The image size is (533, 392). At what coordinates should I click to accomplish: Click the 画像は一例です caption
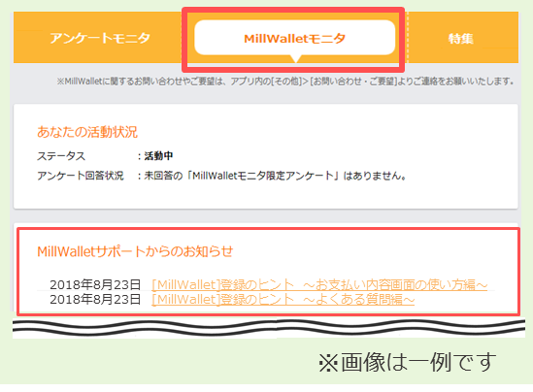tap(407, 362)
